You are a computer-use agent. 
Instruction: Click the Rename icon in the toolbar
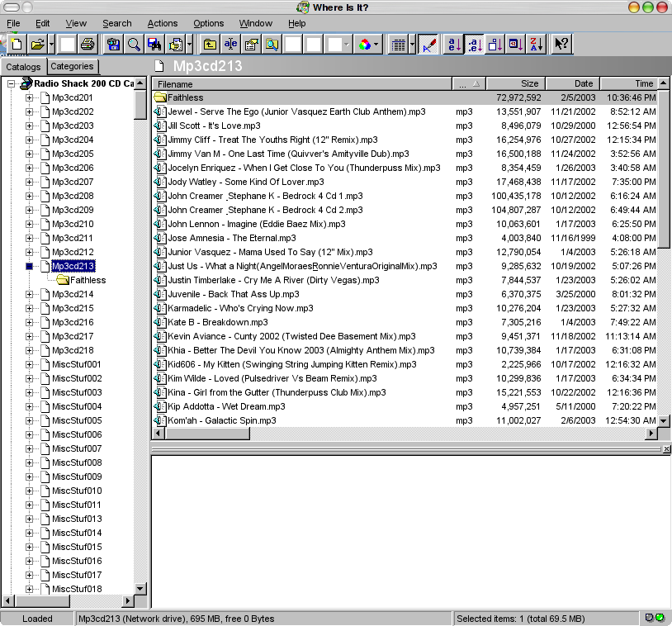(x=230, y=44)
